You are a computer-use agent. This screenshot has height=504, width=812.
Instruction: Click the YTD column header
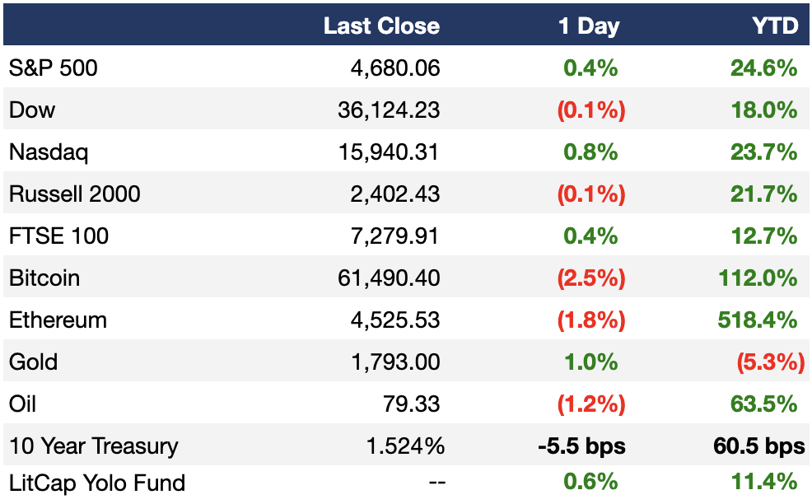tap(775, 26)
